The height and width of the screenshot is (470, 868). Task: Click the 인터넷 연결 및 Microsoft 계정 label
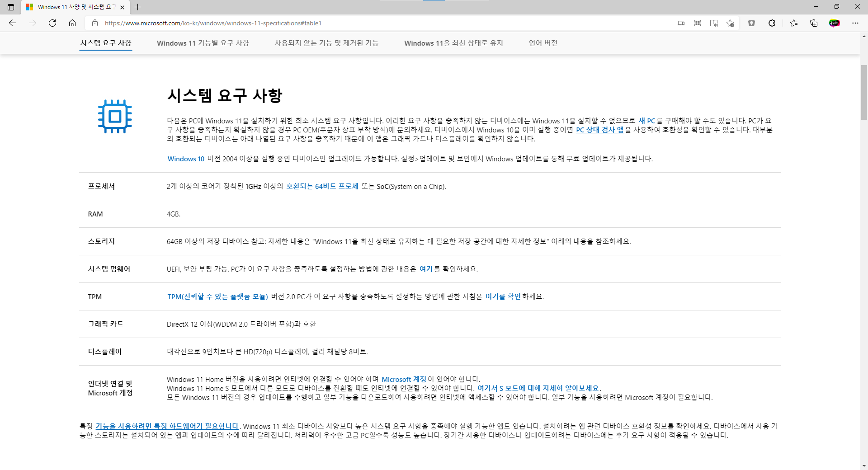[110, 388]
